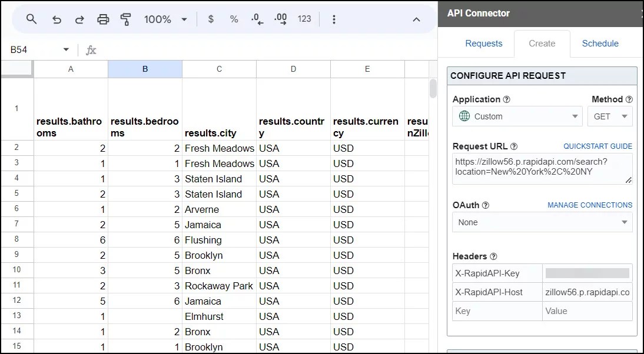
Task: Click the increase decimal places icon
Action: coord(280,19)
